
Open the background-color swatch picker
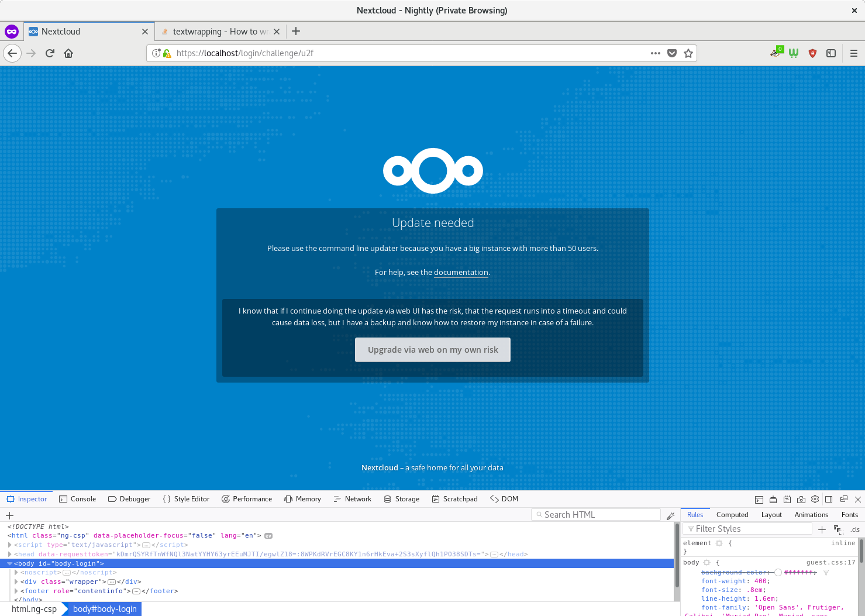click(778, 573)
